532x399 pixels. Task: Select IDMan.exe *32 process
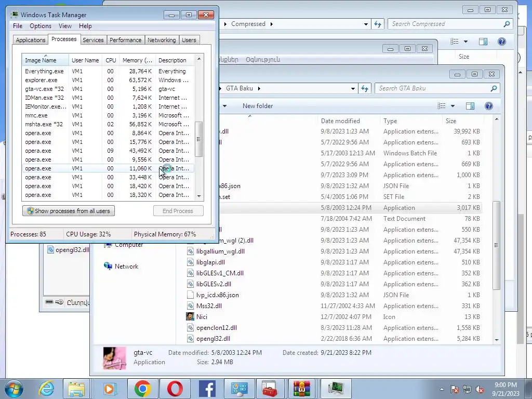click(x=108, y=98)
